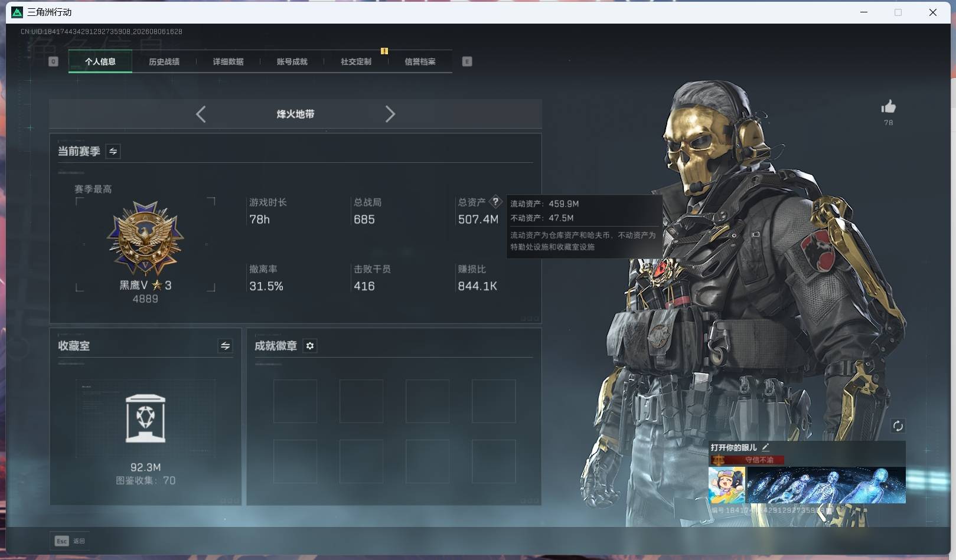This screenshot has width=956, height=560.
Task: Click the 游戏时长 78h stat
Action: [268, 211]
